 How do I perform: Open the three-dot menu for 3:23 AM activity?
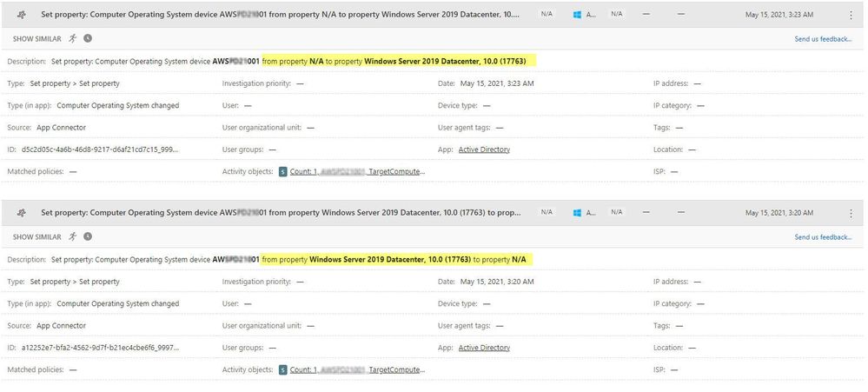click(x=851, y=16)
